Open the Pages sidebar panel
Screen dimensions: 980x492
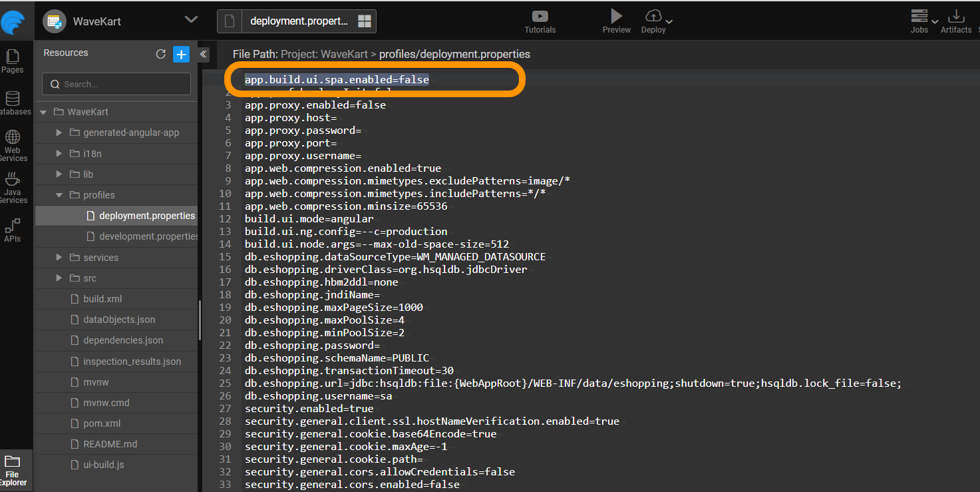[13, 61]
